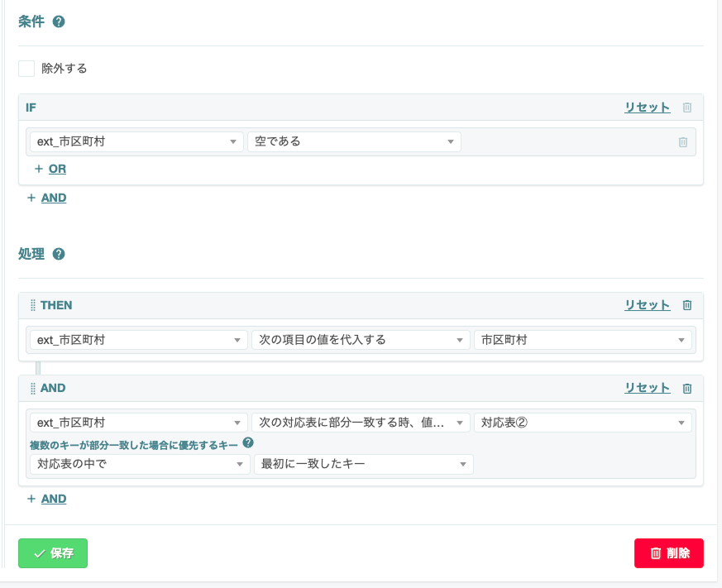
Task: Click the 除外する label text
Action: [64, 69]
